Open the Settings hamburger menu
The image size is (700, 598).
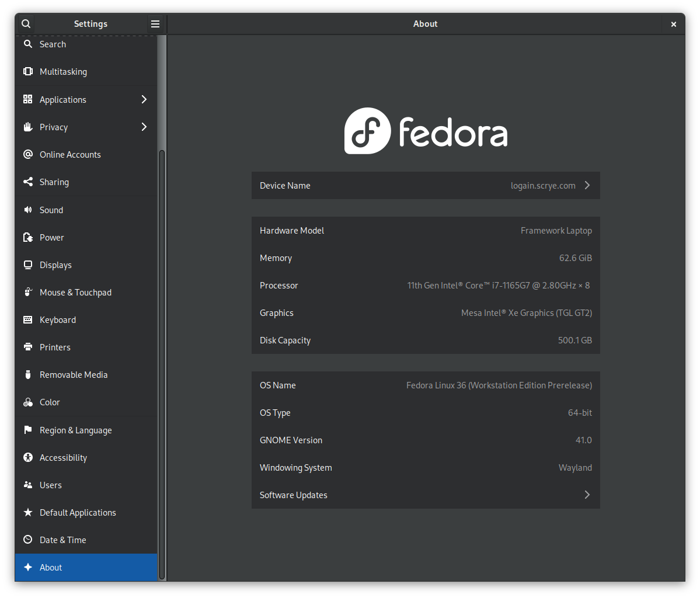click(155, 24)
